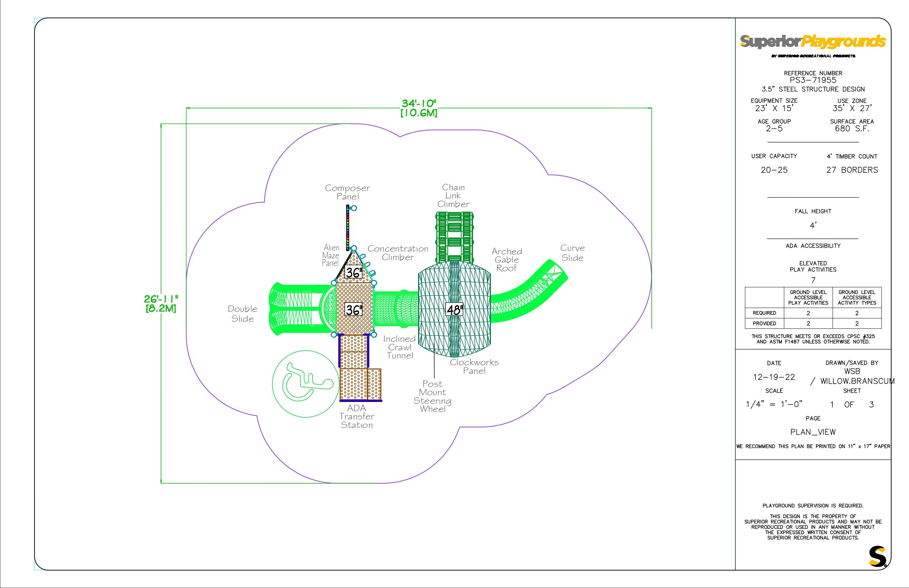Click the Inclined Crawl Tunnel label
The image size is (909, 588).
[x=400, y=347]
